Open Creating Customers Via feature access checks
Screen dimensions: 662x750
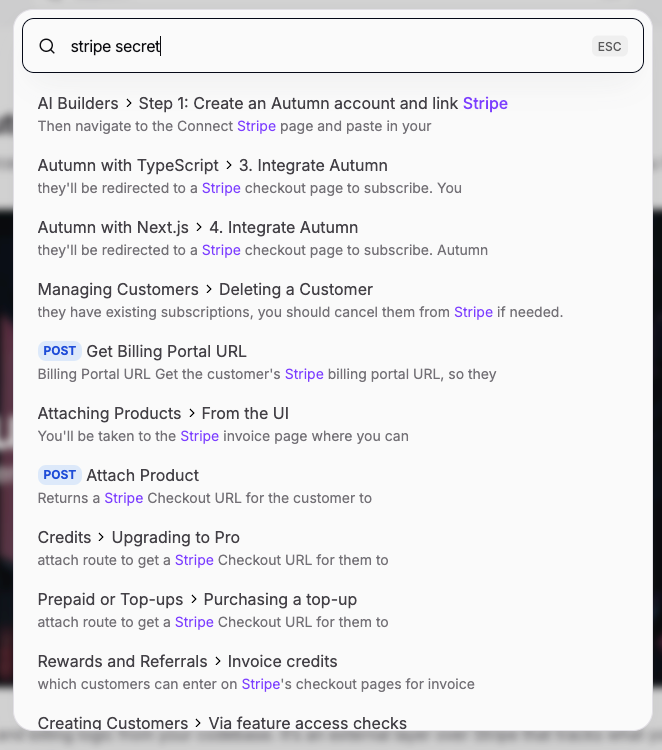pos(222,723)
